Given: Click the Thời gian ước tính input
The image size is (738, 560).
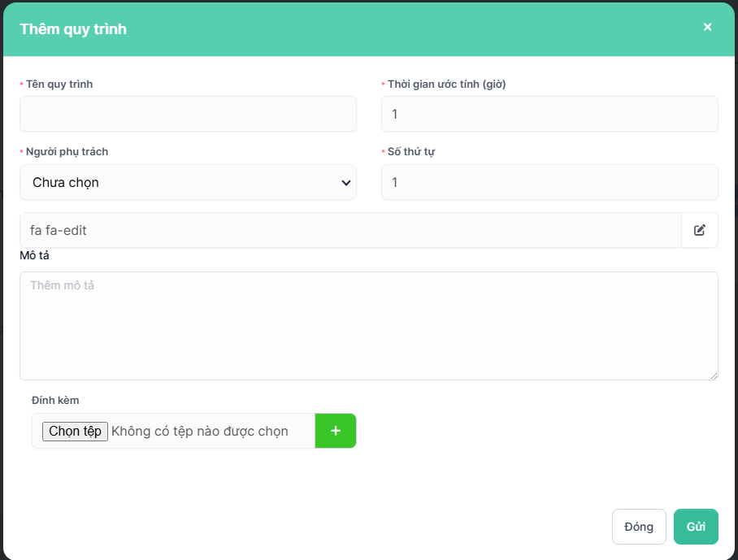Looking at the screenshot, I should point(549,114).
